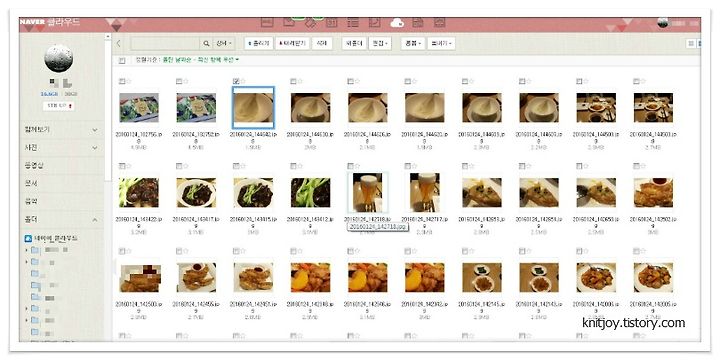Click the sidebar profile picture

tap(58, 58)
